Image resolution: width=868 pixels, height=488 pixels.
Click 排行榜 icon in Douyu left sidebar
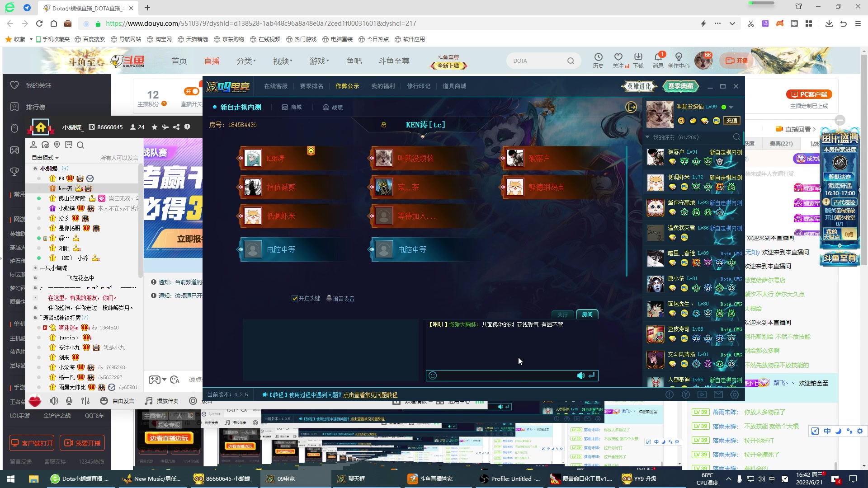click(x=14, y=107)
